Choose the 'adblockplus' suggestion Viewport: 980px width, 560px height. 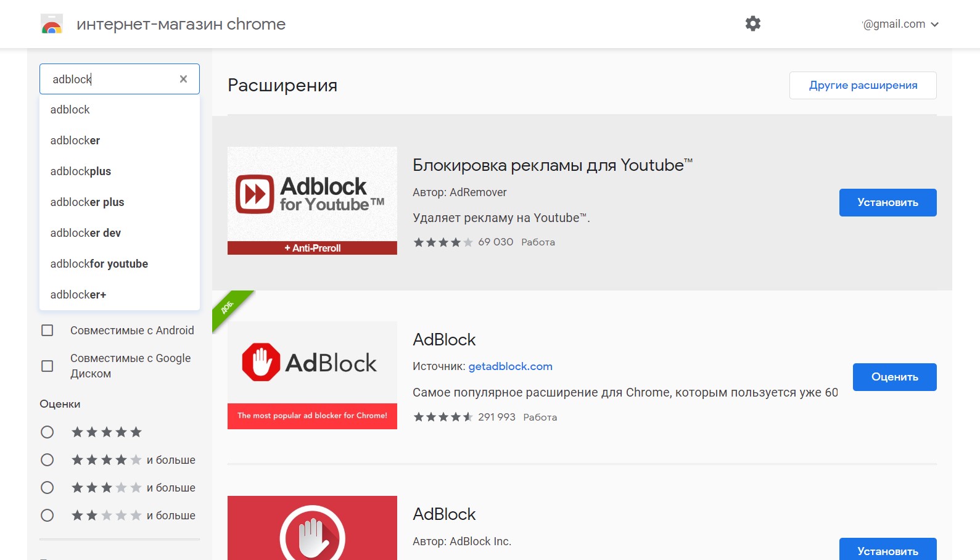120,171
